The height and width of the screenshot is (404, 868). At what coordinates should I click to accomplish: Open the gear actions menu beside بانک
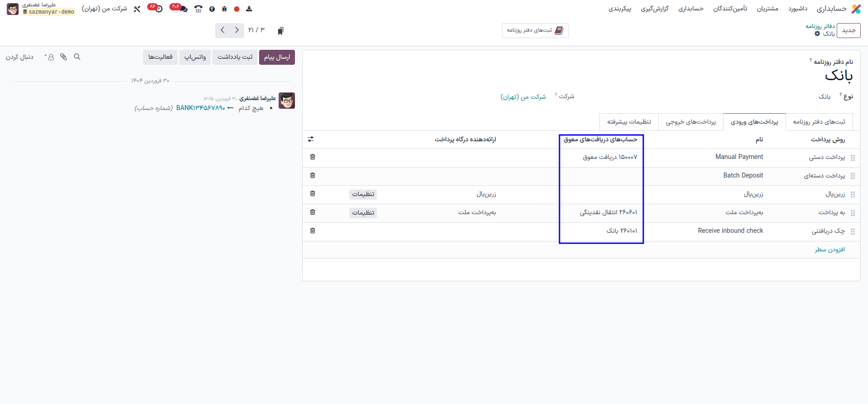click(817, 34)
